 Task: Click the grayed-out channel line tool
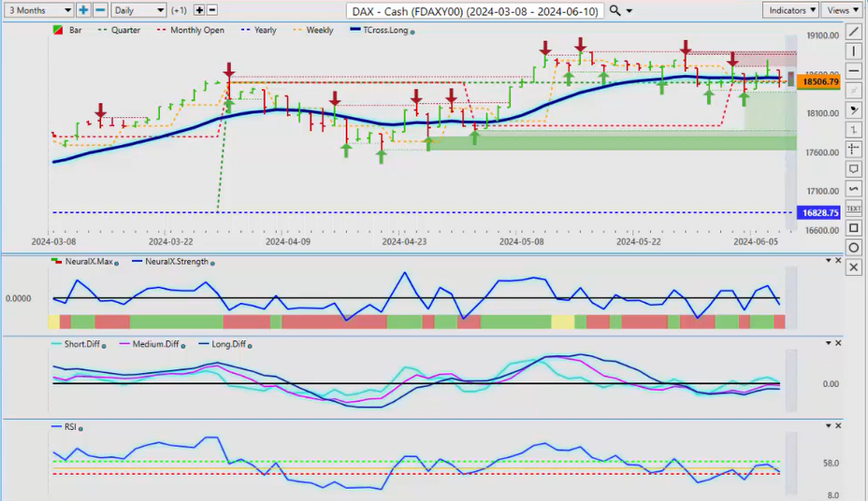[854, 91]
